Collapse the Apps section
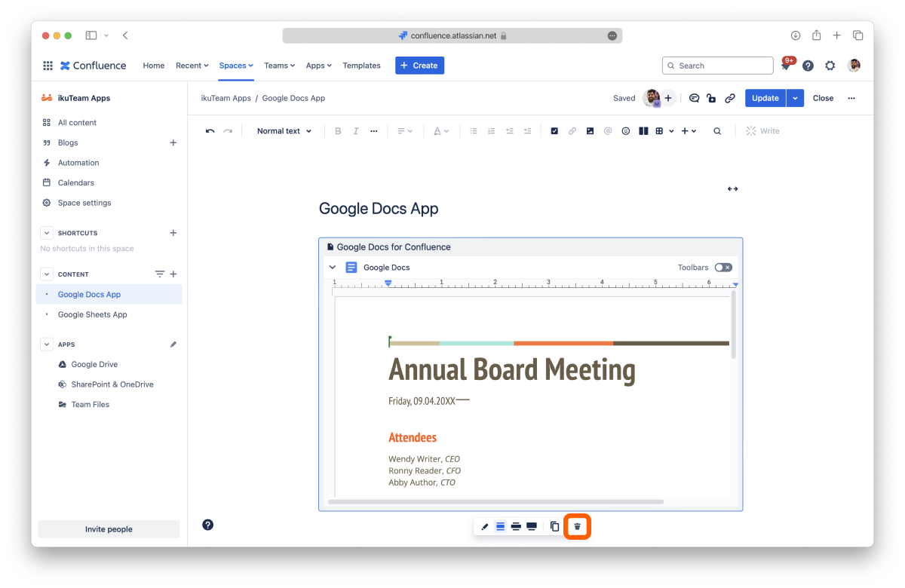This screenshot has height=588, width=905. pyautogui.click(x=47, y=345)
